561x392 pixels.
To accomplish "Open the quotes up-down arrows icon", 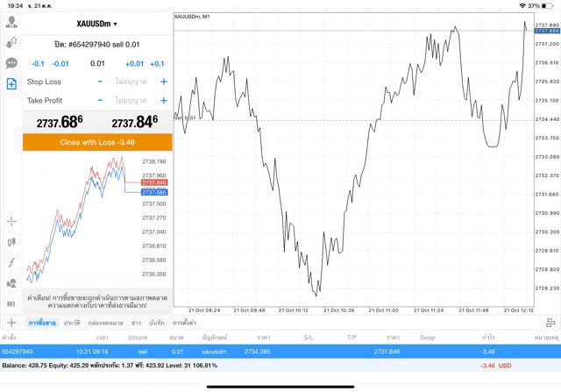I will tap(11, 42).
